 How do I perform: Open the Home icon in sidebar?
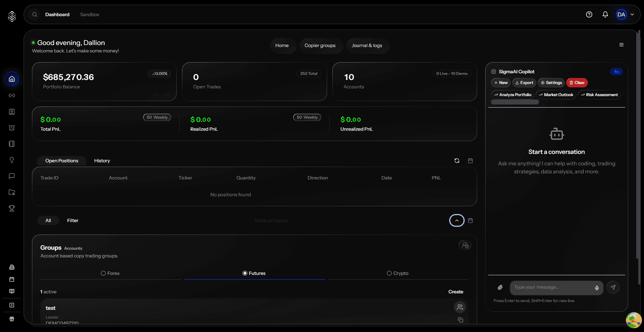(x=12, y=79)
